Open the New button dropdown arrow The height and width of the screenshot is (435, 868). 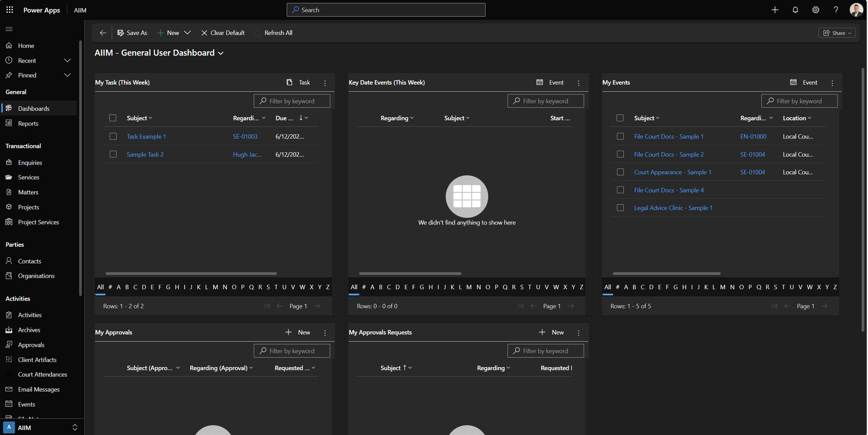pos(187,33)
